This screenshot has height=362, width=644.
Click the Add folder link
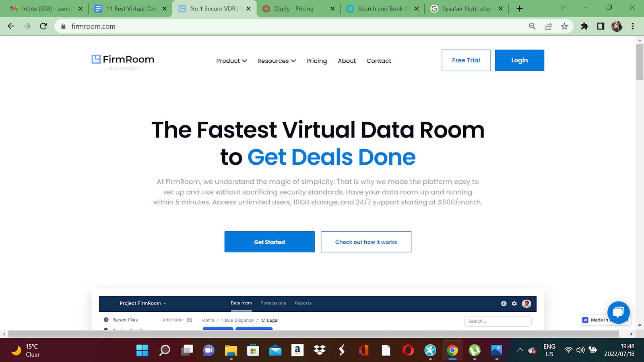pos(173,320)
